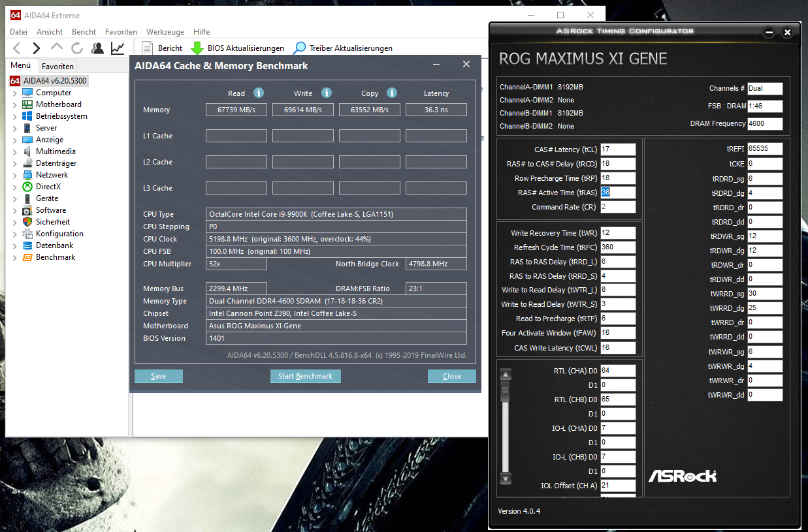Click the Memory Read 67739 MB/s value
Screen dimensions: 808x532
click(236, 110)
